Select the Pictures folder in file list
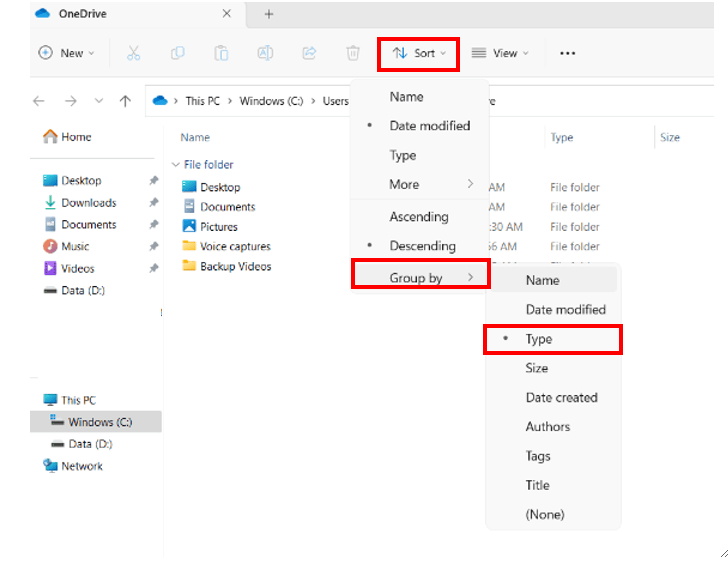The height and width of the screenshot is (569, 728). click(210, 226)
